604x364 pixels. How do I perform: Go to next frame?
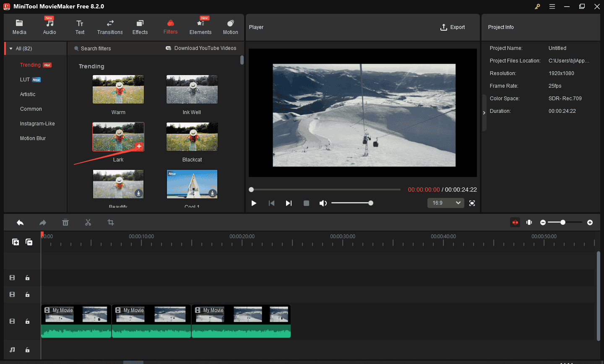[289, 203]
